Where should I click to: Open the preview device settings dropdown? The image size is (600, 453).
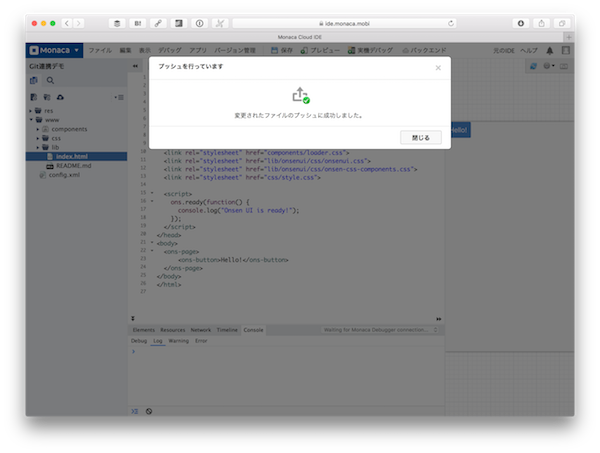click(549, 66)
